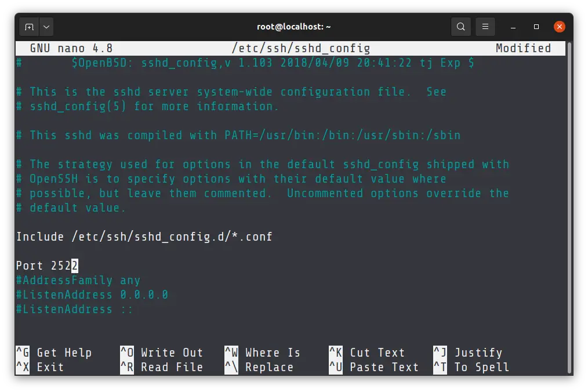The image size is (588, 392).
Task: Select the ^U Paste Text shortcut
Action: [374, 367]
